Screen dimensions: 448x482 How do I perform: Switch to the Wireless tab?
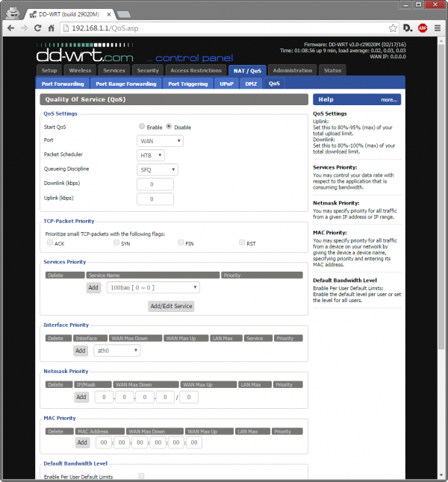[x=80, y=70]
